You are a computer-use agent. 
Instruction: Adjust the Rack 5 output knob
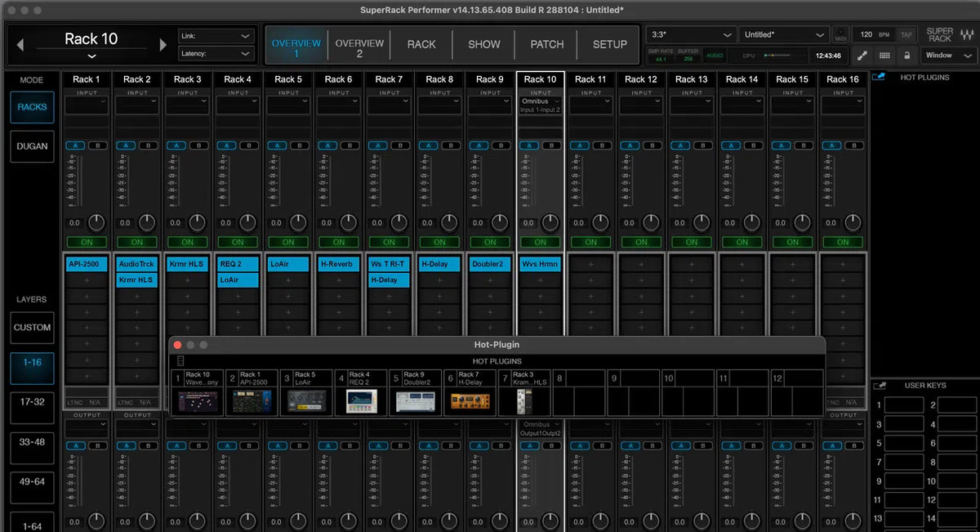[x=297, y=521]
